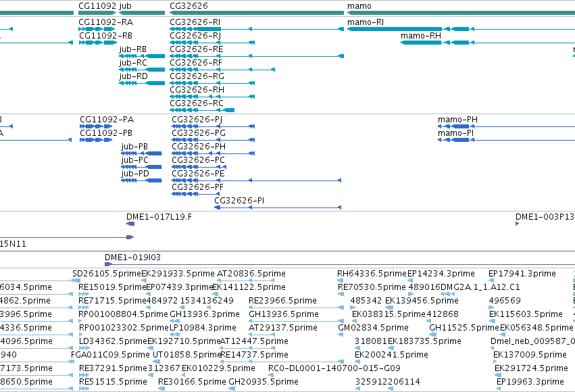Viewport: 575px width, 392px height.
Task: Open the jub-RD transcript label
Action: (x=134, y=76)
